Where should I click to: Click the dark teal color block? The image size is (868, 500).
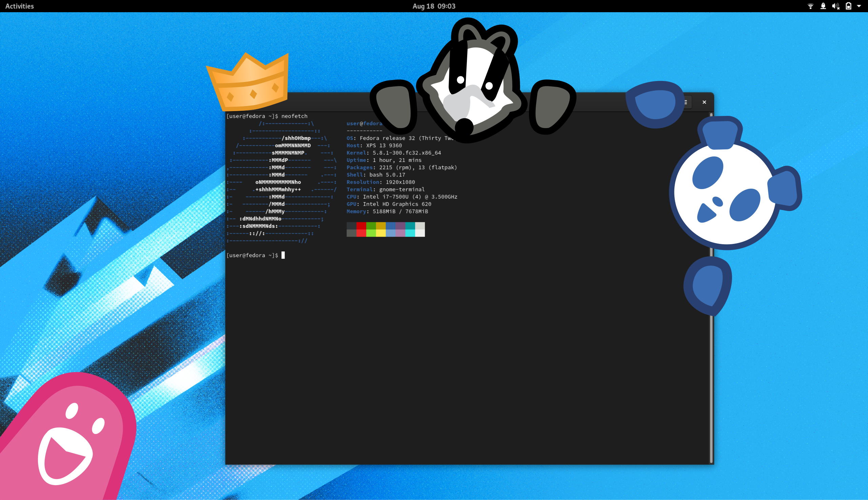pos(410,226)
